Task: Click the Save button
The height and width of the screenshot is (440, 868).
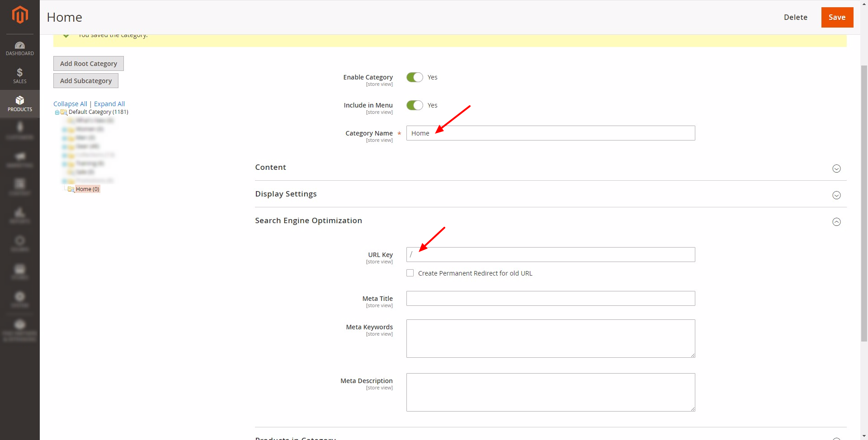Action: [837, 17]
